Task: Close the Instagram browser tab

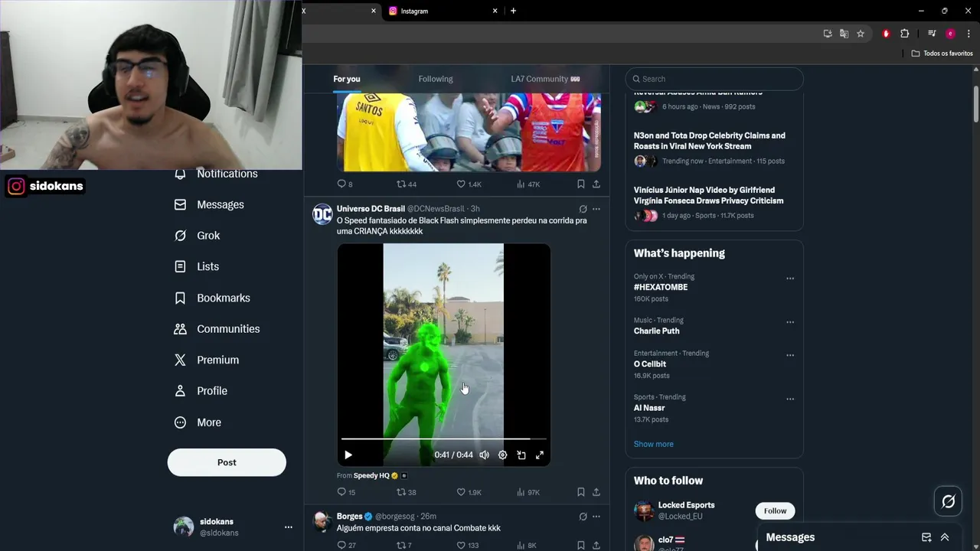Action: (x=495, y=11)
